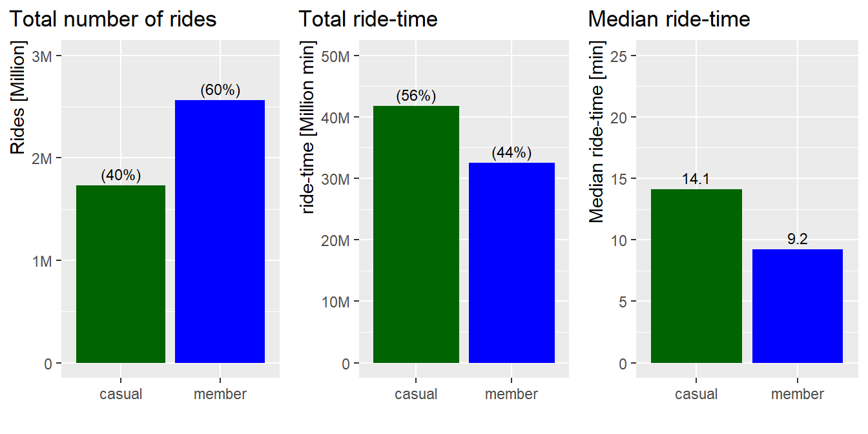868x434 pixels.
Task: Select the (44%) label in Total ride-time
Action: (512, 153)
